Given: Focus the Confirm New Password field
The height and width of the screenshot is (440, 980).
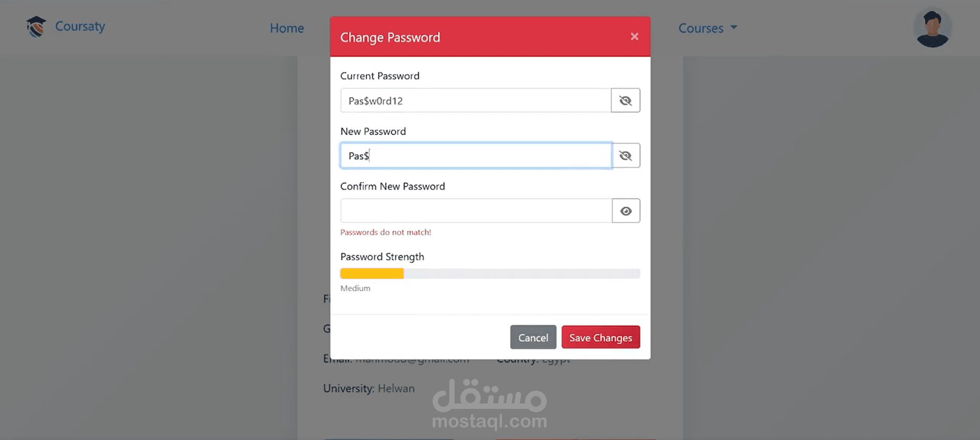Looking at the screenshot, I should point(476,211).
